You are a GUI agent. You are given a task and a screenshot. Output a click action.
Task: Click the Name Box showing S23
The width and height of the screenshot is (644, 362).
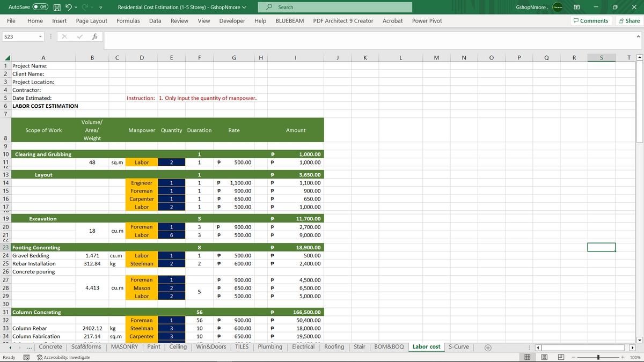point(19,37)
